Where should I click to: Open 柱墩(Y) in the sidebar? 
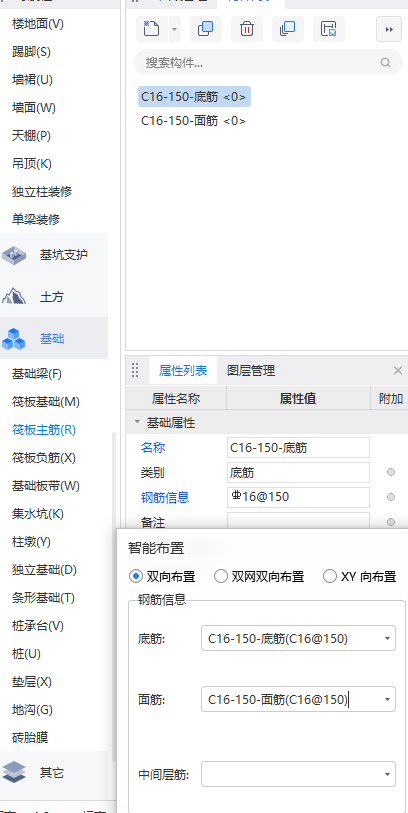(31, 542)
